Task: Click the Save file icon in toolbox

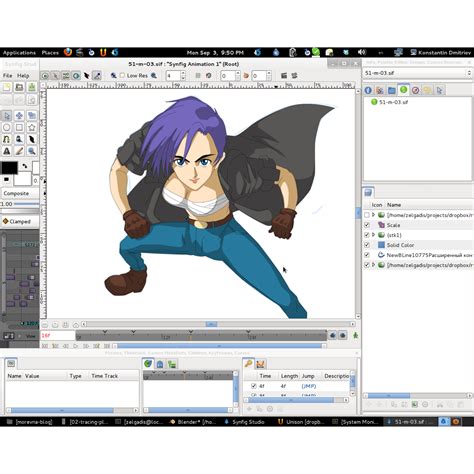Action: pyautogui.click(x=32, y=87)
